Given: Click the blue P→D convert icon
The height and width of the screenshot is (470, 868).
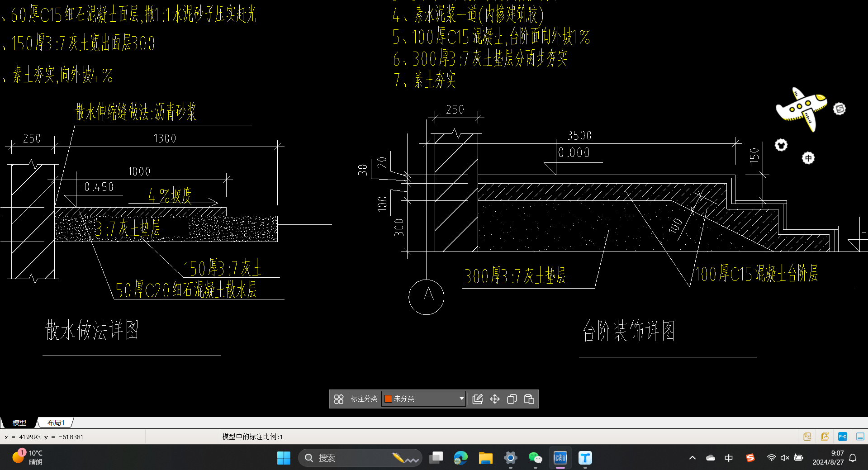Looking at the screenshot, I should pos(843,437).
